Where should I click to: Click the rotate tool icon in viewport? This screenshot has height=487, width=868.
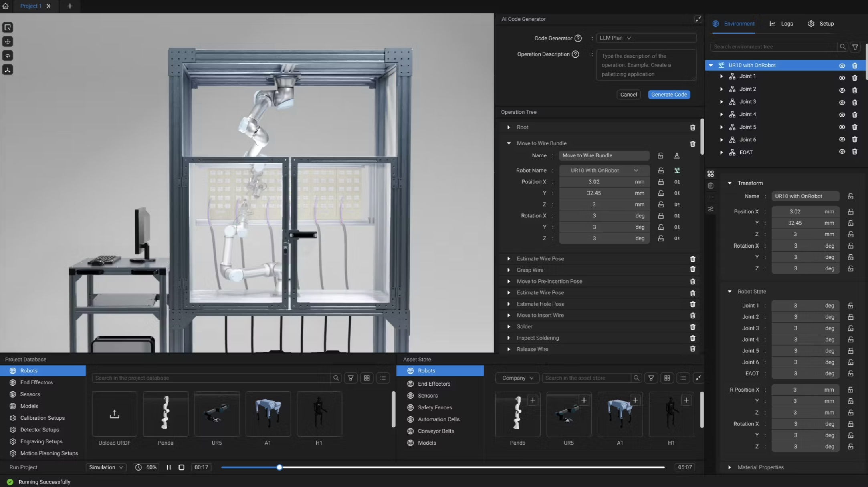click(8, 56)
